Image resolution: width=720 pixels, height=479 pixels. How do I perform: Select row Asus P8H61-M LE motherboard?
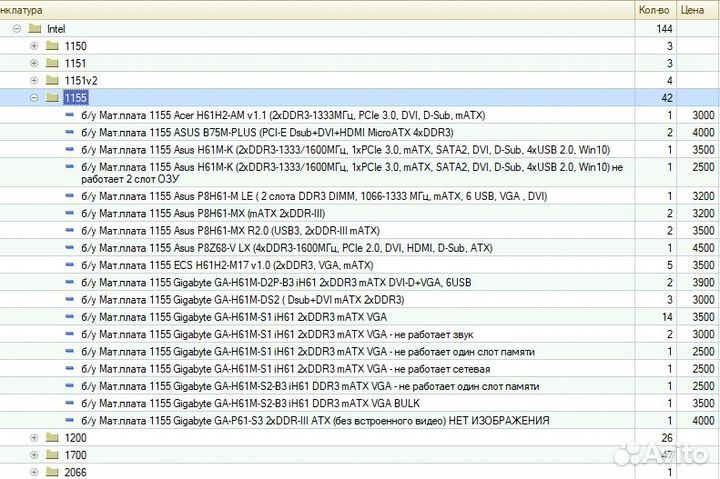click(x=360, y=196)
